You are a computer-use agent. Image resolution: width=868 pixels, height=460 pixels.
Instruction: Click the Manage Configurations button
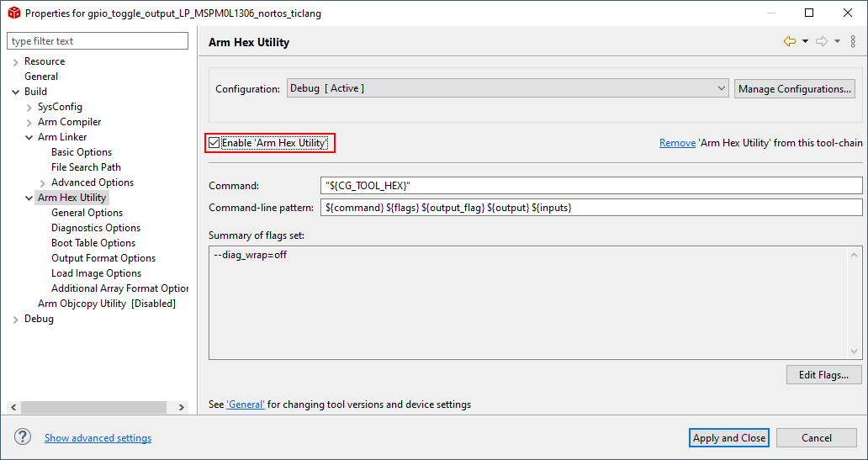[794, 88]
